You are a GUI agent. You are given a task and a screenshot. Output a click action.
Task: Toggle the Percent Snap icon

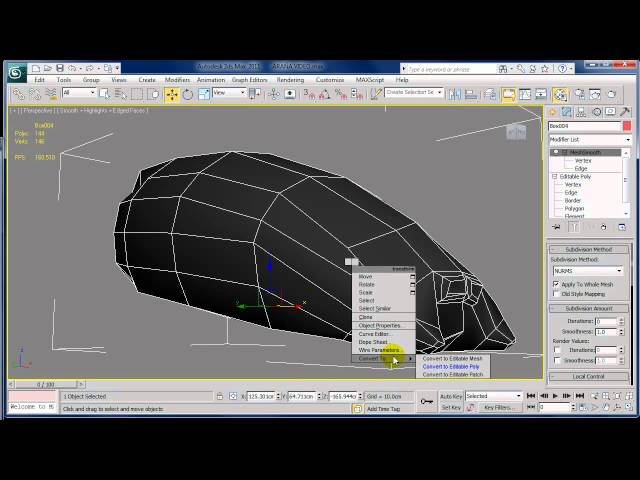click(x=340, y=95)
